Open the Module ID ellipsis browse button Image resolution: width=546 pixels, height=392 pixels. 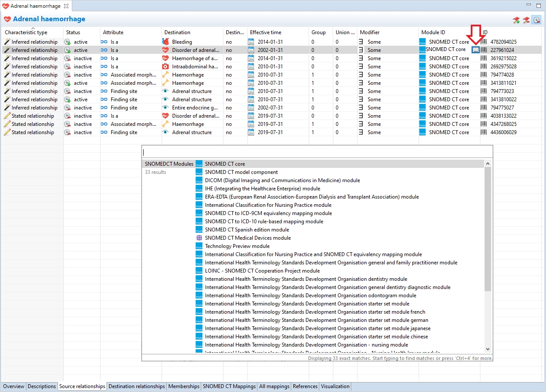coord(475,50)
